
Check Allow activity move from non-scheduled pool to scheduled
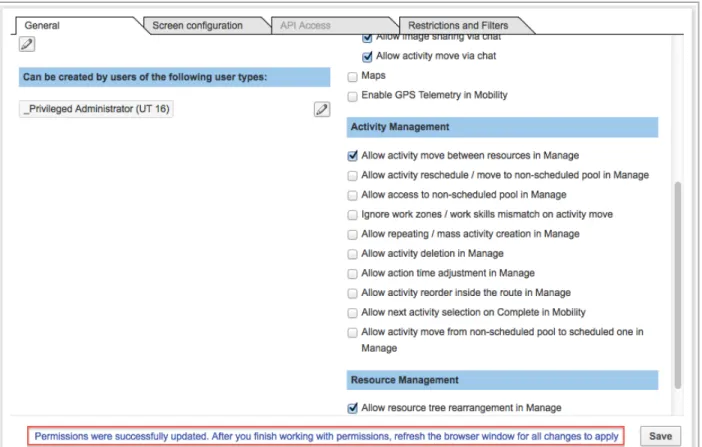(352, 333)
